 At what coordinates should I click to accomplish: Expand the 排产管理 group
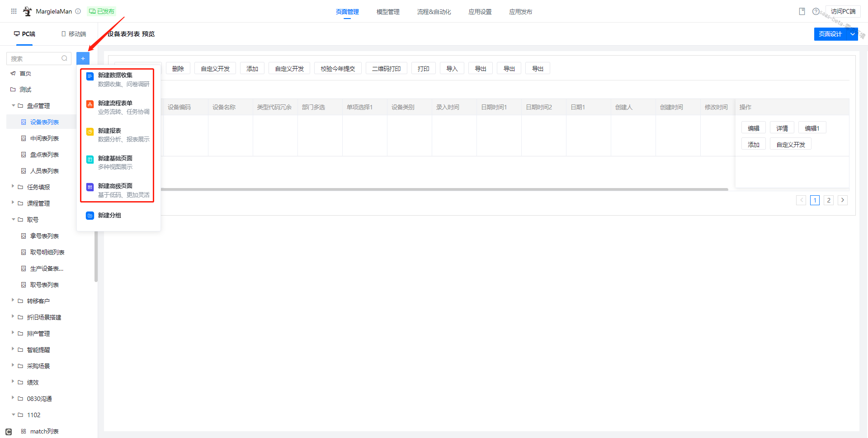(x=13, y=333)
